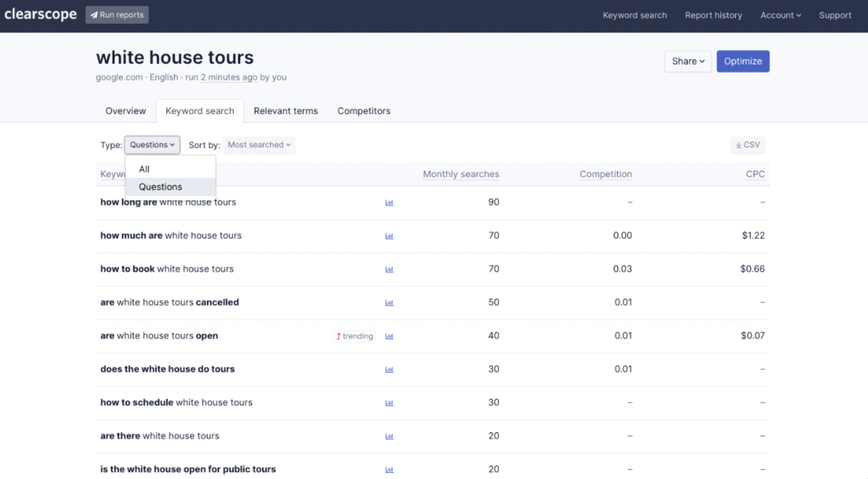This screenshot has width=868, height=479.
Task: Click the 90 monthly searches value
Action: click(494, 203)
